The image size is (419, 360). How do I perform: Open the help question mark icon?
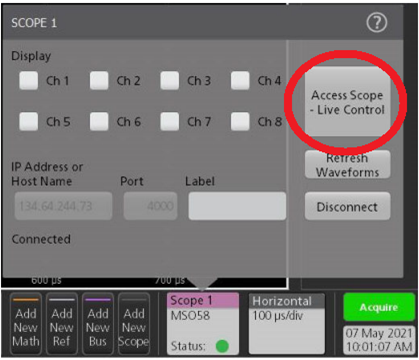point(377,23)
